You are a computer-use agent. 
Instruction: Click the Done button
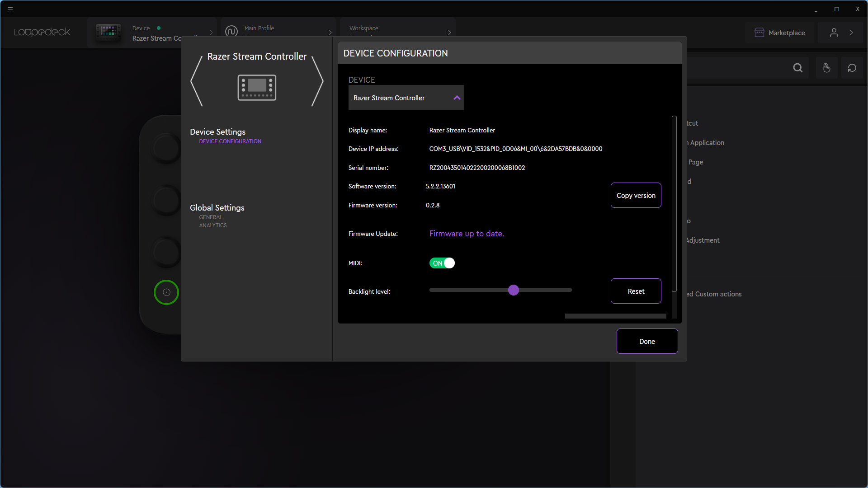click(x=647, y=341)
